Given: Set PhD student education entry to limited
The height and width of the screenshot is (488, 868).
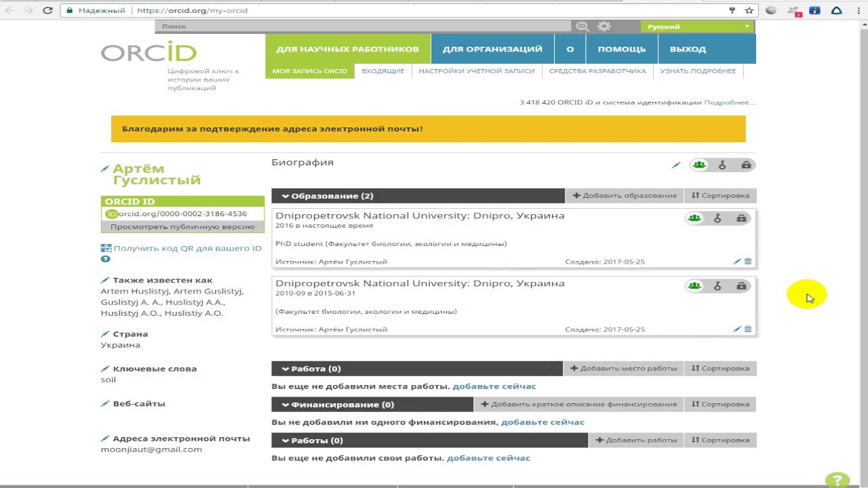Looking at the screenshot, I should click(x=717, y=218).
